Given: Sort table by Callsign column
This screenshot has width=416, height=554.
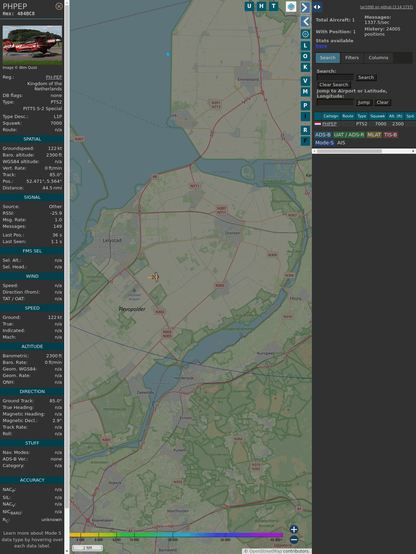Looking at the screenshot, I should pyautogui.click(x=330, y=116).
